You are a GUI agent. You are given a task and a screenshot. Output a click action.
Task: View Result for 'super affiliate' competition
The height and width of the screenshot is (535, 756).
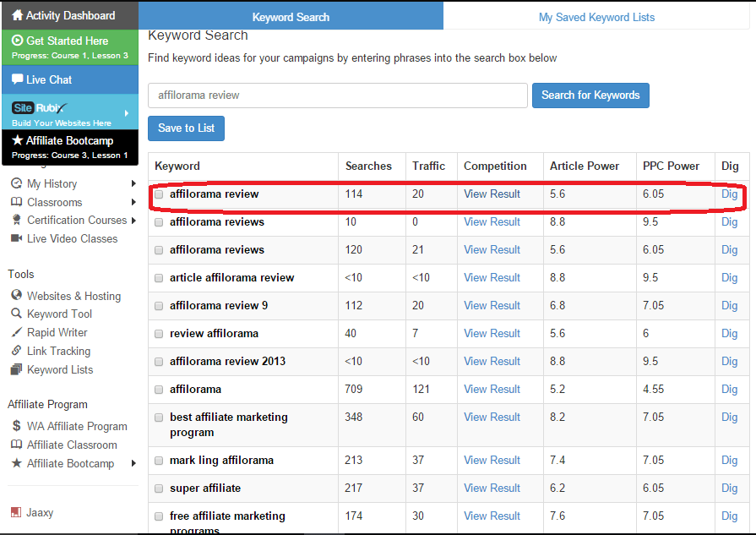[x=492, y=488]
